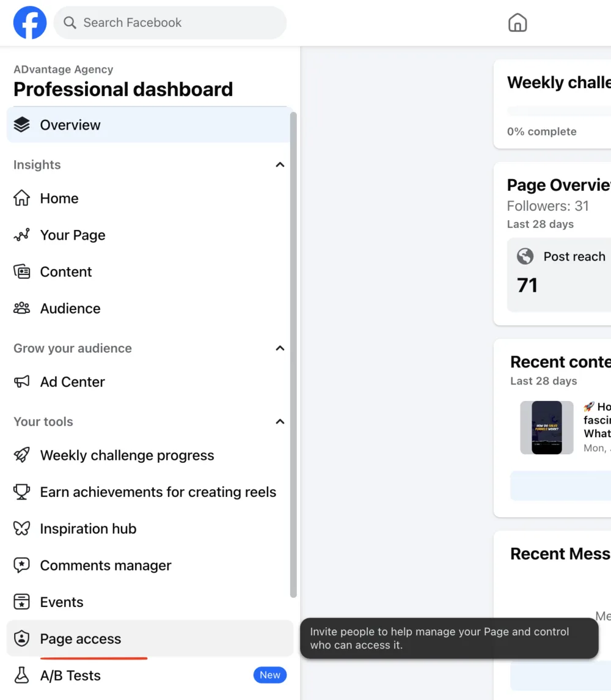The width and height of the screenshot is (611, 700).
Task: Collapse the Your tools section
Action: pyautogui.click(x=280, y=422)
